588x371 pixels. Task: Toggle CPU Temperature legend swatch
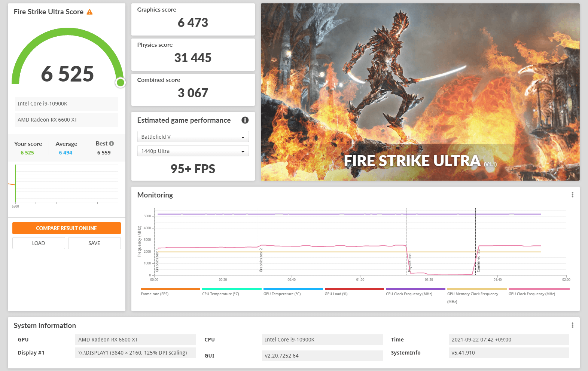[x=232, y=289]
